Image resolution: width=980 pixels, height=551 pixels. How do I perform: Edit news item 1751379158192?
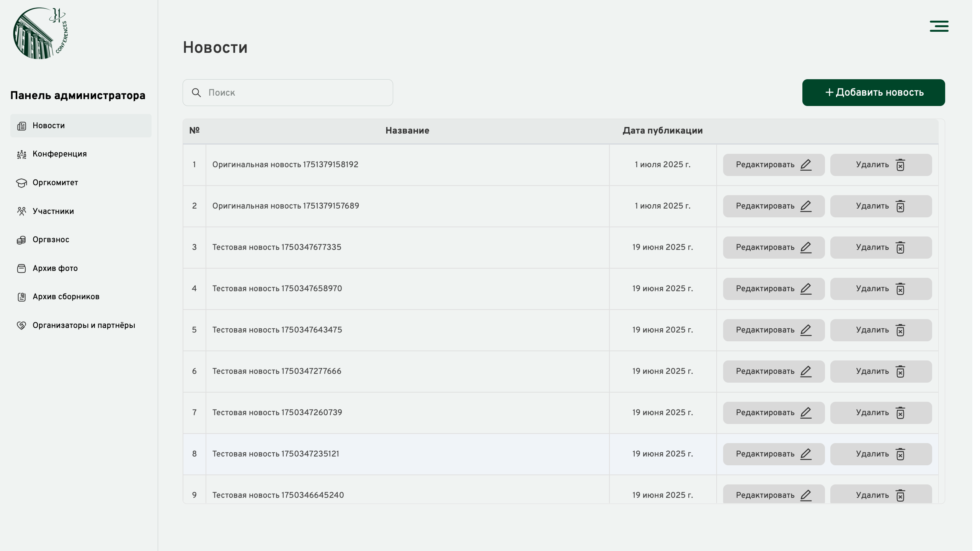774,165
